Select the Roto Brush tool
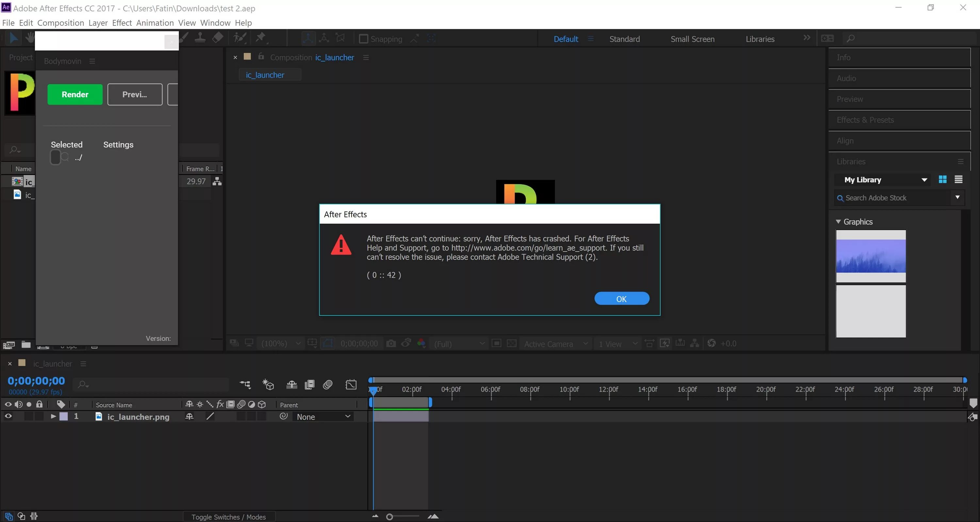980x522 pixels. click(x=240, y=38)
